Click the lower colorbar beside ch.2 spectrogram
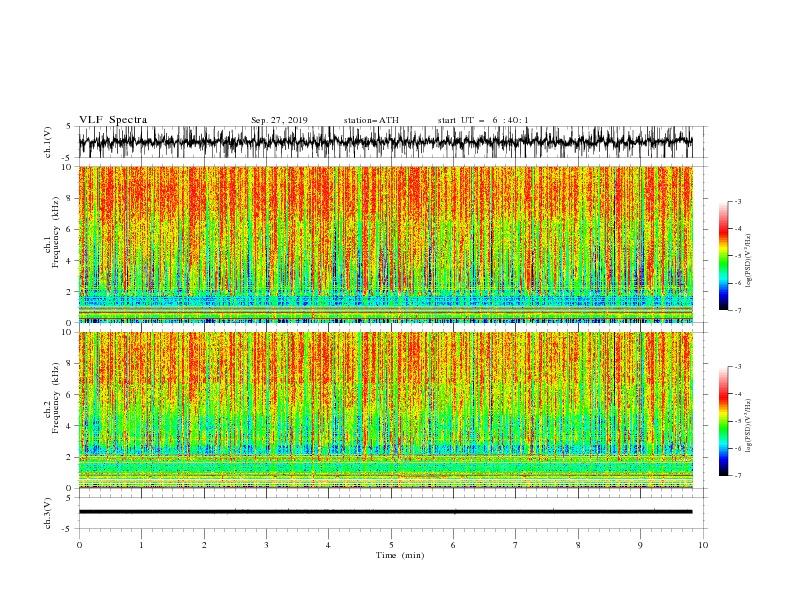Screen dimensions: 792x612 click(723, 421)
